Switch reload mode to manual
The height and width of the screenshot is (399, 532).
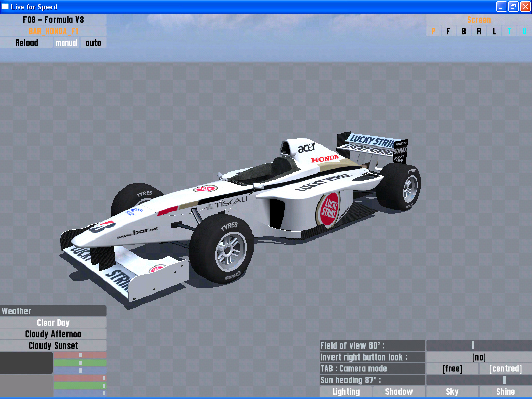(66, 43)
